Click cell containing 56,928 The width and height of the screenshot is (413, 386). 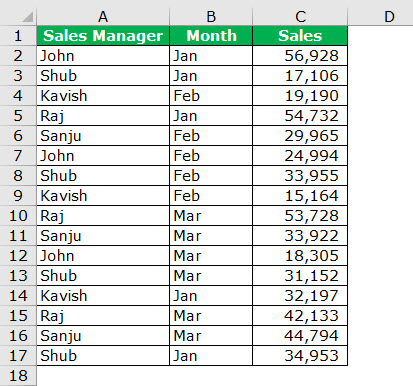pos(300,56)
